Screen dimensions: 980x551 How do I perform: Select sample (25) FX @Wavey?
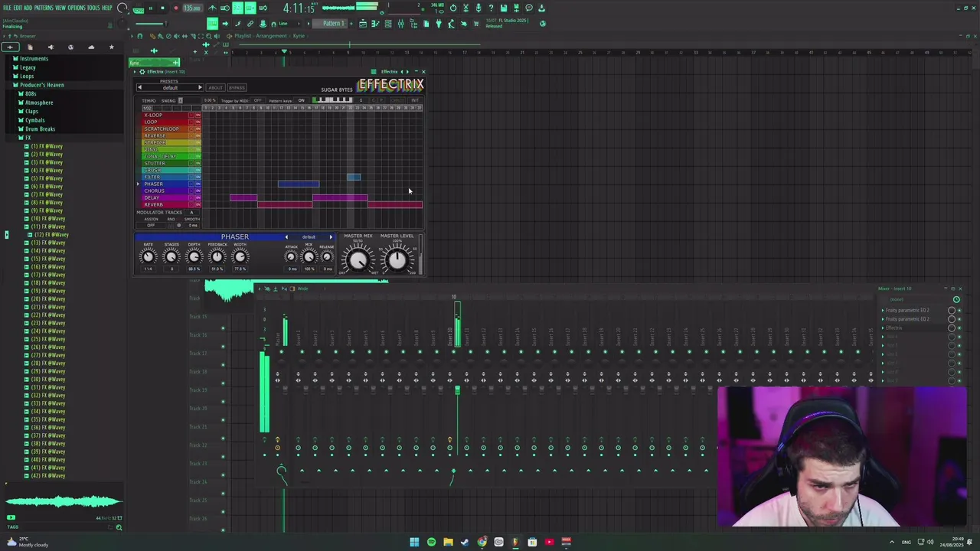[x=47, y=339]
